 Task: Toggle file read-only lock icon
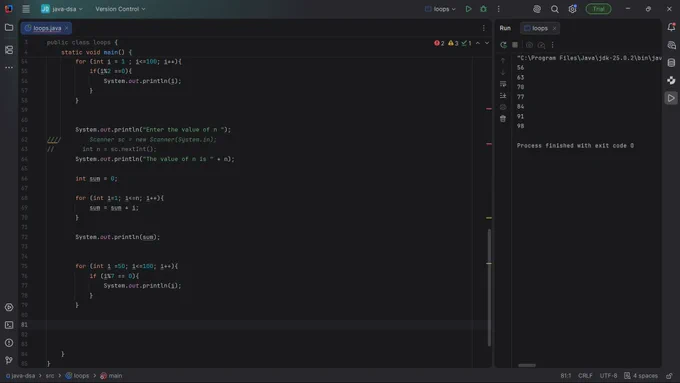point(670,376)
